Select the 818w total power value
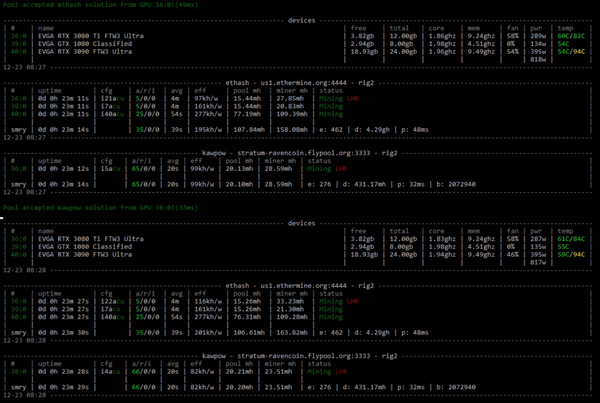The image size is (600, 403). coord(538,59)
